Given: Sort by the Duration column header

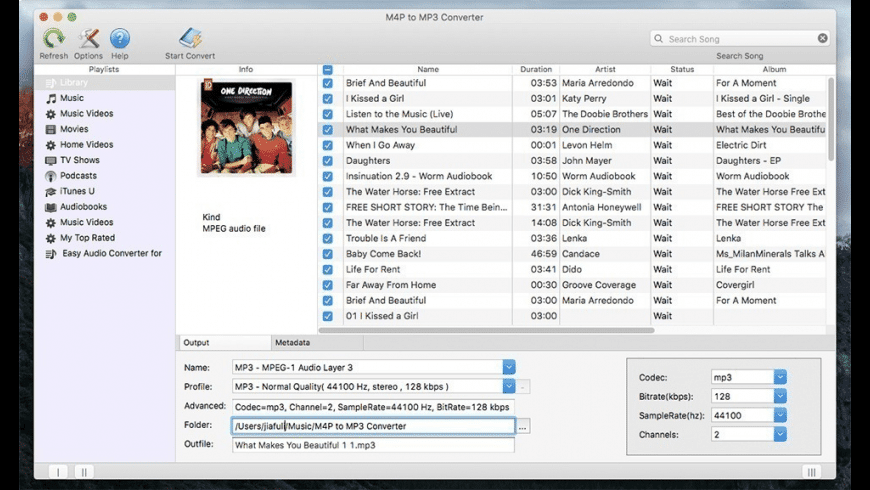Looking at the screenshot, I should (536, 69).
